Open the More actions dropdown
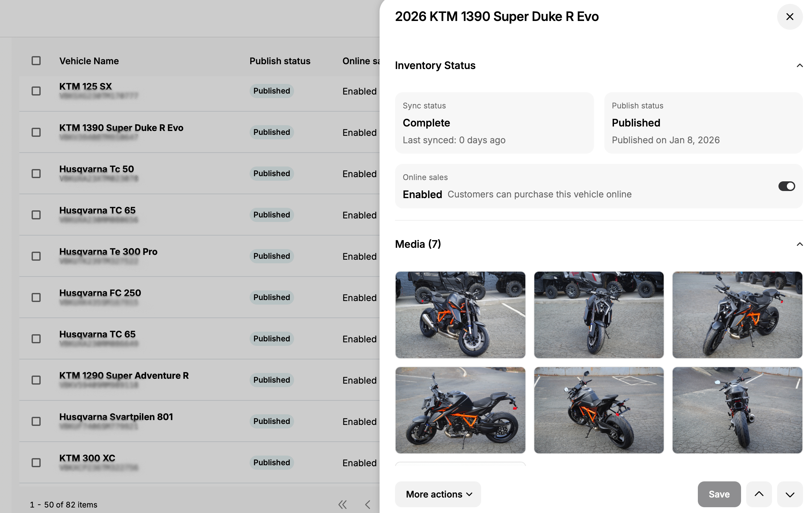 (x=438, y=494)
